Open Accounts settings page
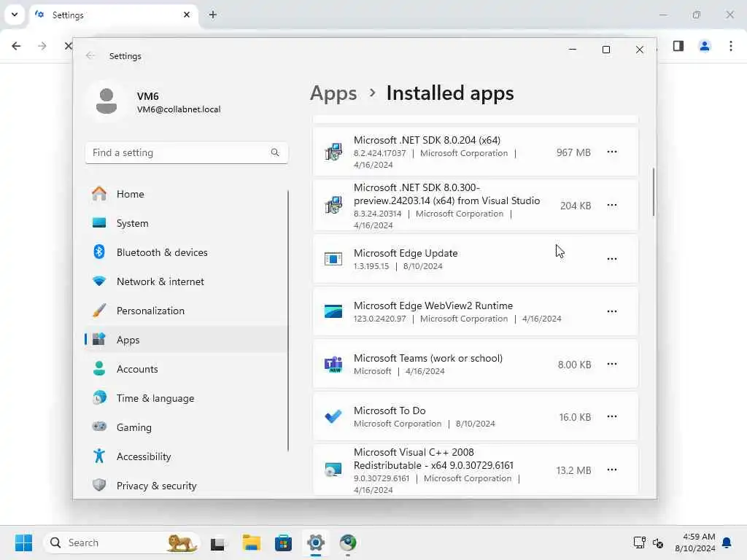Screen dimensions: 747x560 (x=186, y=369)
